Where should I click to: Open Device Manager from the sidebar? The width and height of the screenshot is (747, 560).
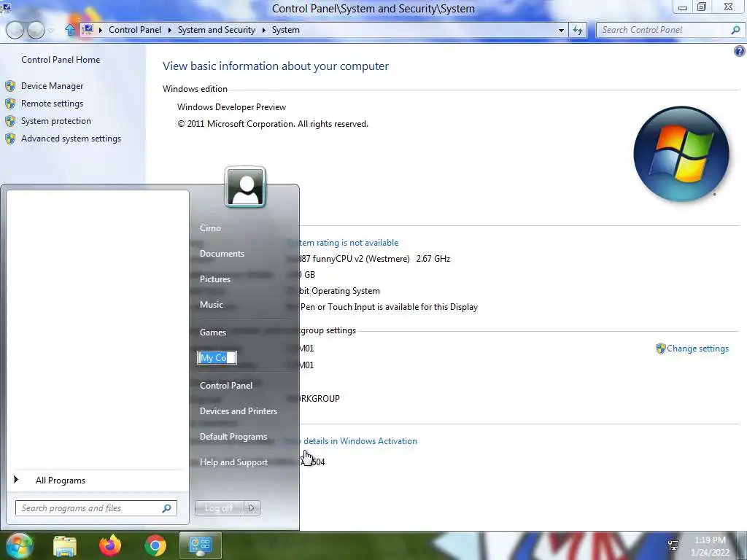52,86
